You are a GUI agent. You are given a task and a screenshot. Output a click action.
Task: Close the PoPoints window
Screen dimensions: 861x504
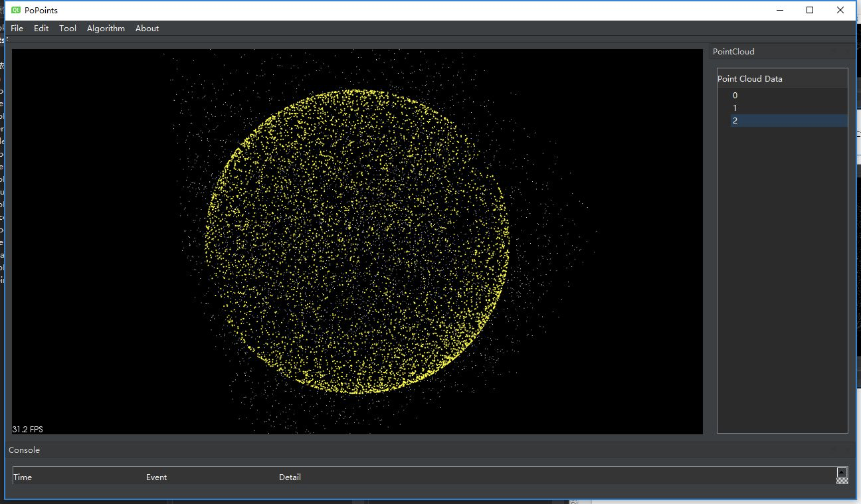click(840, 10)
